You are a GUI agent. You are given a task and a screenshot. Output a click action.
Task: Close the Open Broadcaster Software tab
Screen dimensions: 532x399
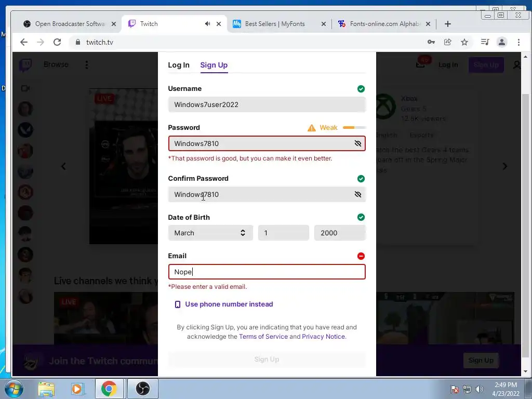click(x=114, y=24)
